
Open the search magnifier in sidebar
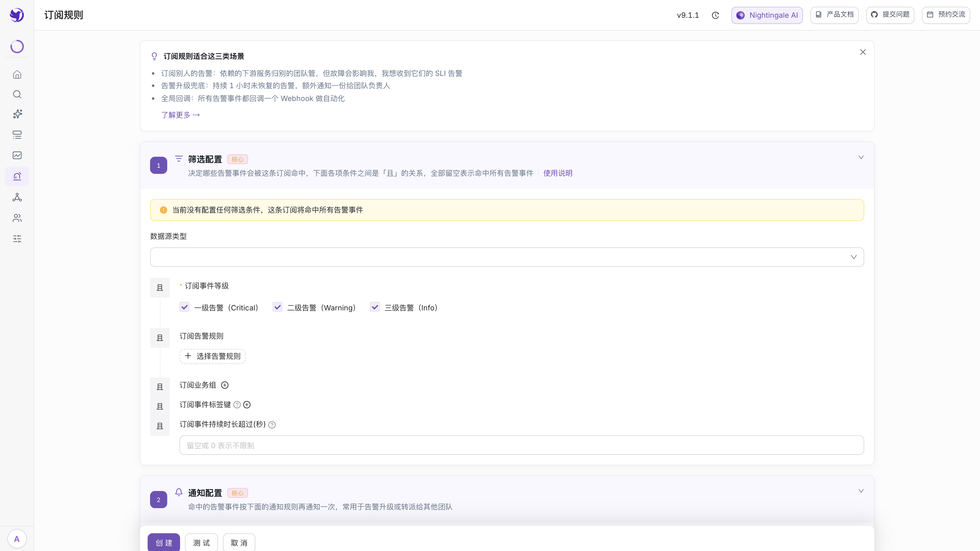17,94
